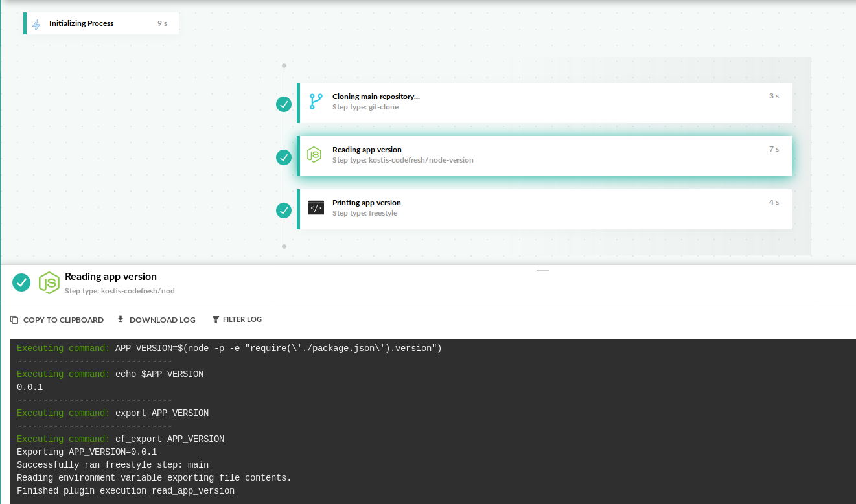Click the git branch icon for cloning step
Screen dimensions: 856x504
(x=316, y=102)
